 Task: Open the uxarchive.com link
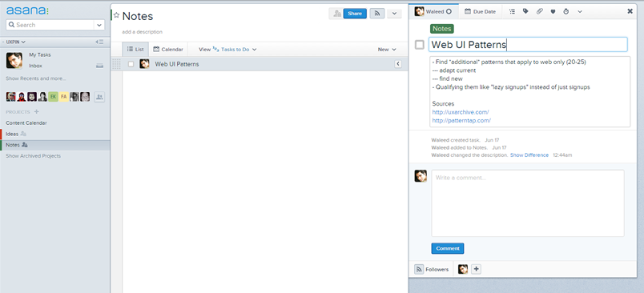tap(461, 112)
